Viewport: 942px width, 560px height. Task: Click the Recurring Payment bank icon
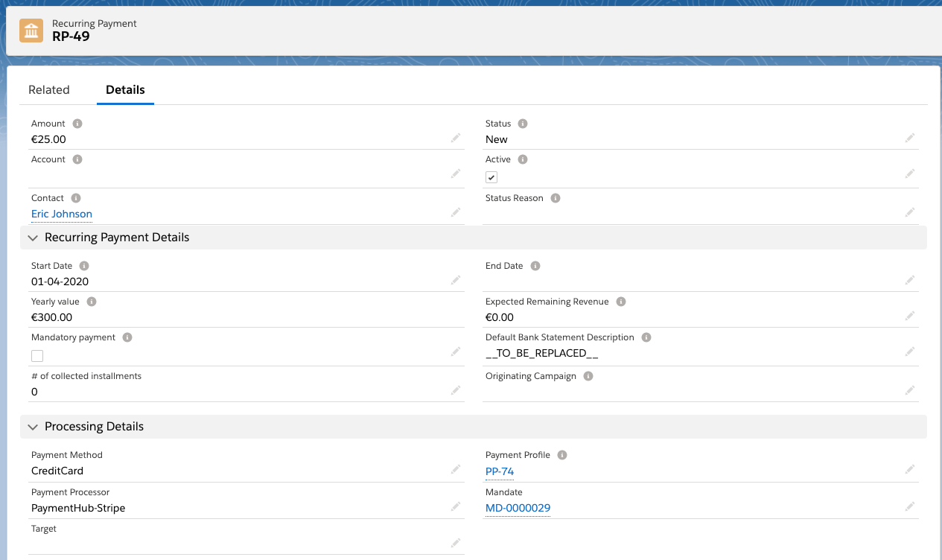click(31, 31)
